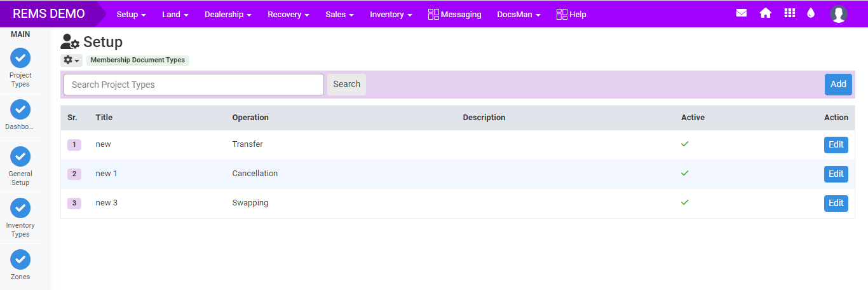
Task: Toggle active checkmark for 'new' row
Action: [684, 144]
